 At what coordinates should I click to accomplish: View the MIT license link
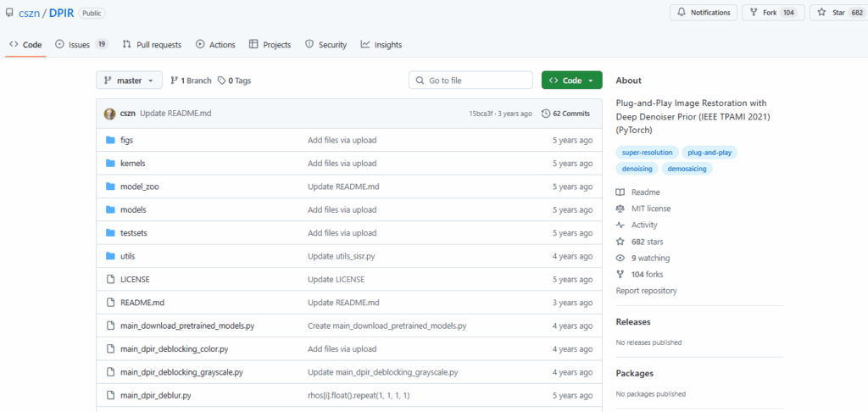[643, 209]
